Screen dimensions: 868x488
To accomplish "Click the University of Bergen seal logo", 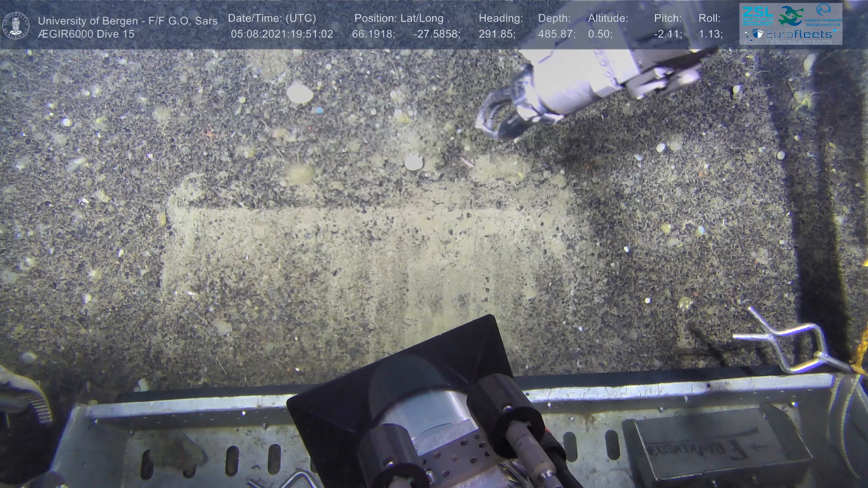I will pos(16,26).
